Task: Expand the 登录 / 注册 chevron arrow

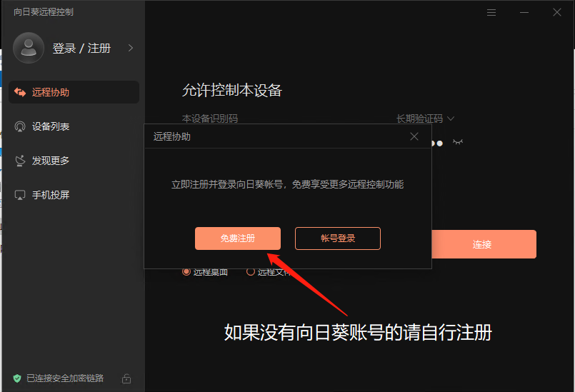Action: (131, 48)
